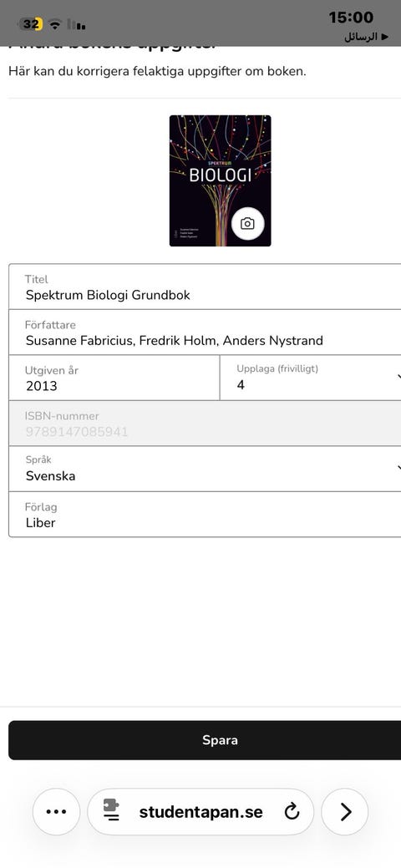This screenshot has width=401, height=868.
Task: Tap the studentapan.se address text
Action: [201, 812]
